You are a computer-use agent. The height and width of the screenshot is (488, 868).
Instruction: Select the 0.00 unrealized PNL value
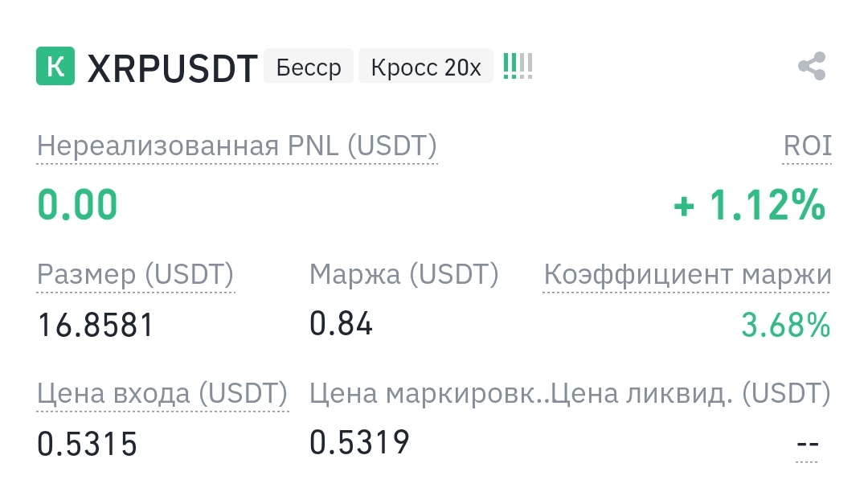78,204
